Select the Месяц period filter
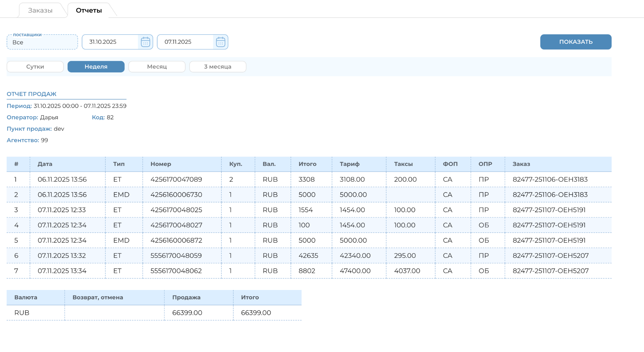The image size is (644, 352). 157,66
